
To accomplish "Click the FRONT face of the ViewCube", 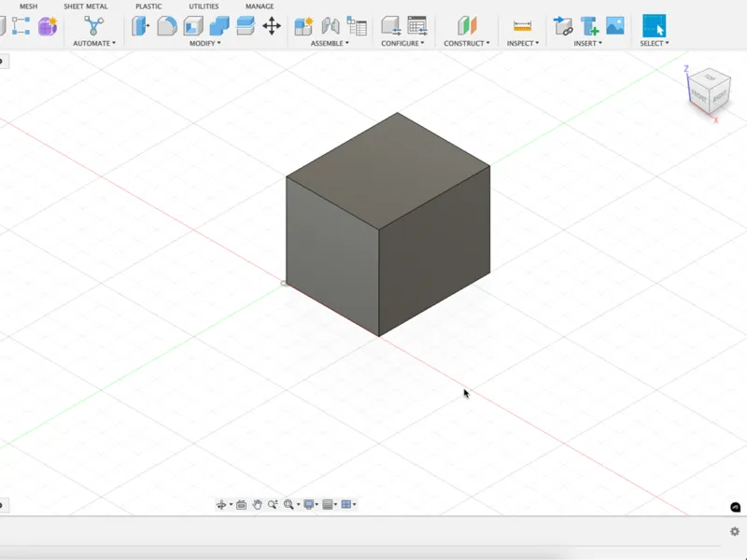I will pos(699,97).
